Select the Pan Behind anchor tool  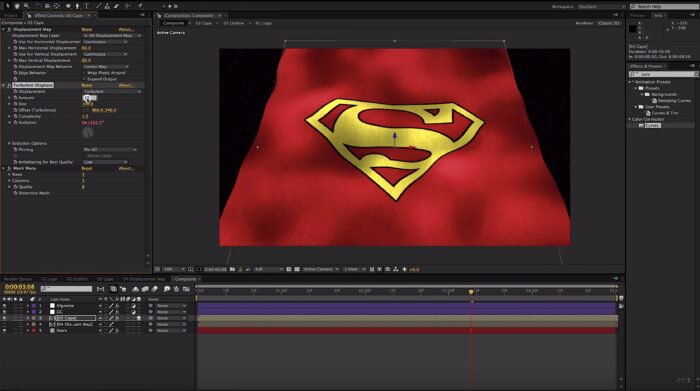pyautogui.click(x=57, y=6)
